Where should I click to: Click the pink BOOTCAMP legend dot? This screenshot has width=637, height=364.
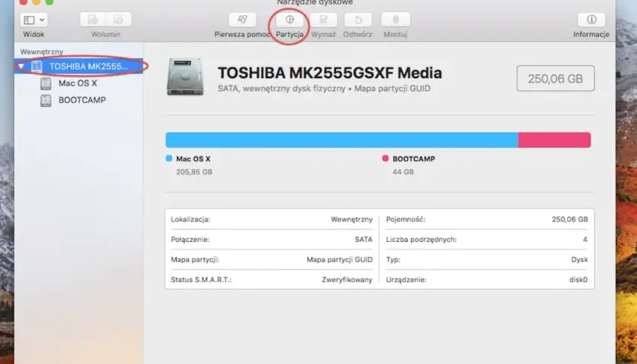point(385,158)
